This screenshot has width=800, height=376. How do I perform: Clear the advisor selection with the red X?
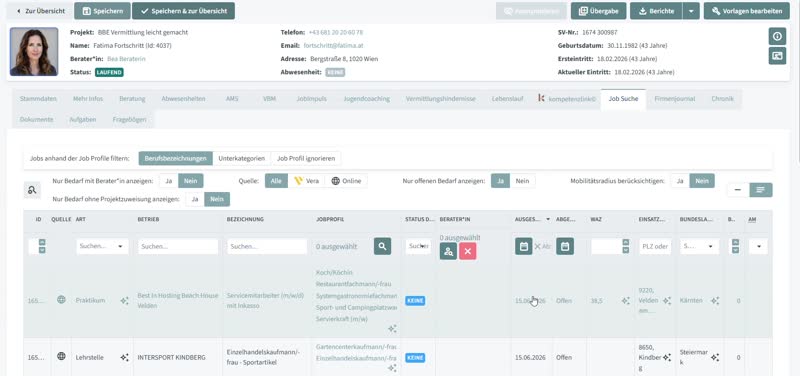tap(467, 251)
